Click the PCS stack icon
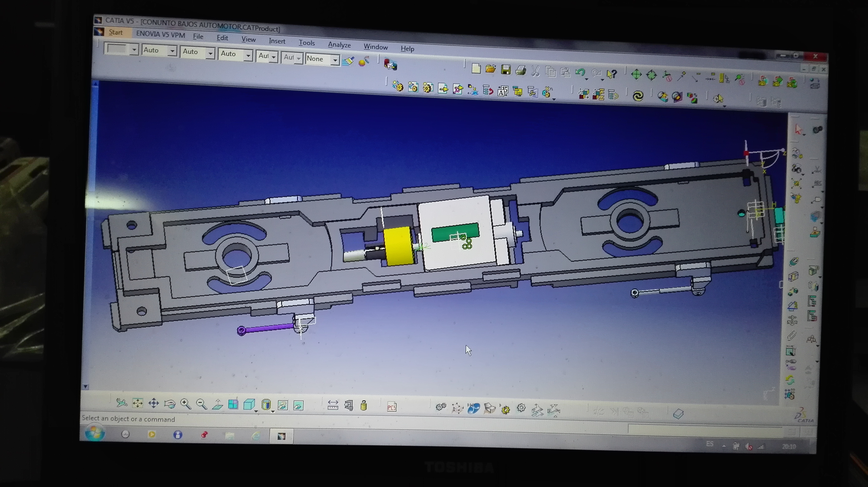 [x=392, y=407]
